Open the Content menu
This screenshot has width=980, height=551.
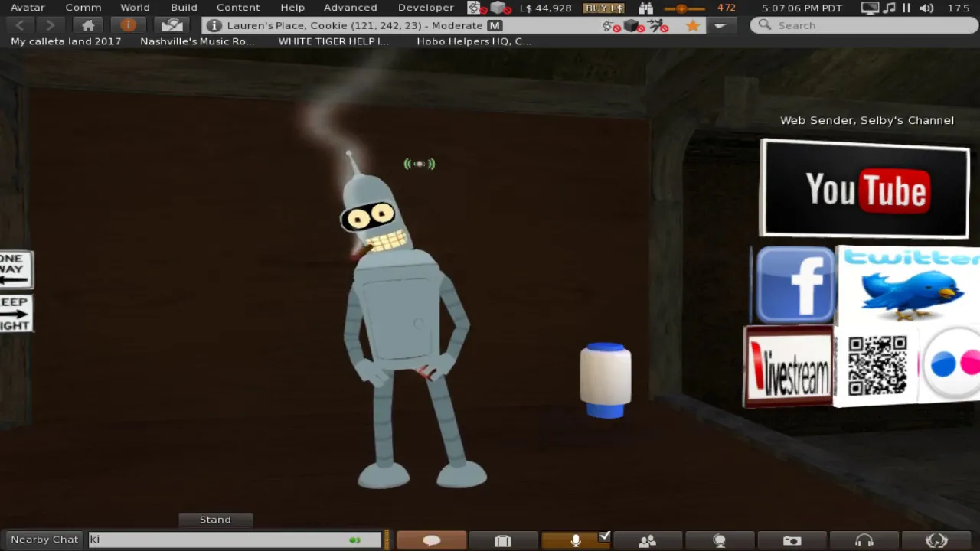tap(238, 8)
